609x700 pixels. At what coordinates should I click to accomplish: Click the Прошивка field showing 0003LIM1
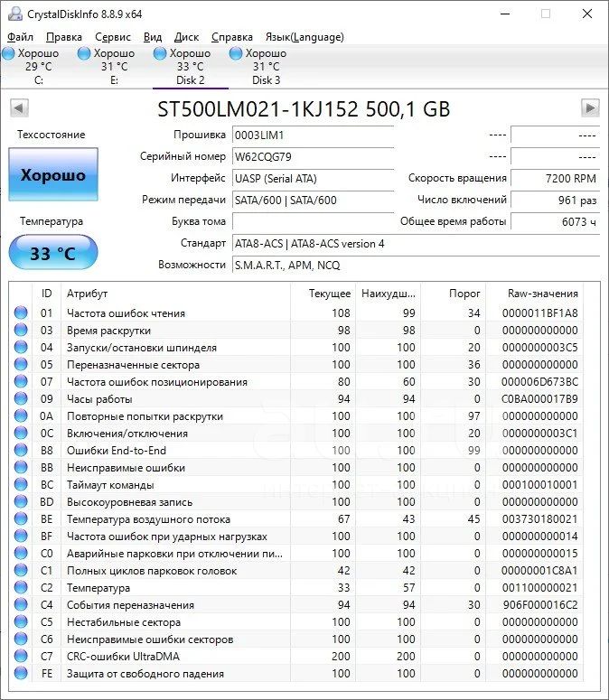(x=313, y=135)
